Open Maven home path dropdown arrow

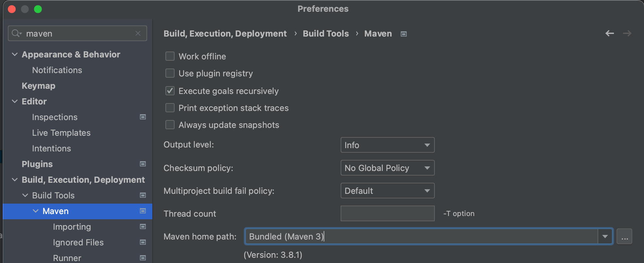(605, 236)
